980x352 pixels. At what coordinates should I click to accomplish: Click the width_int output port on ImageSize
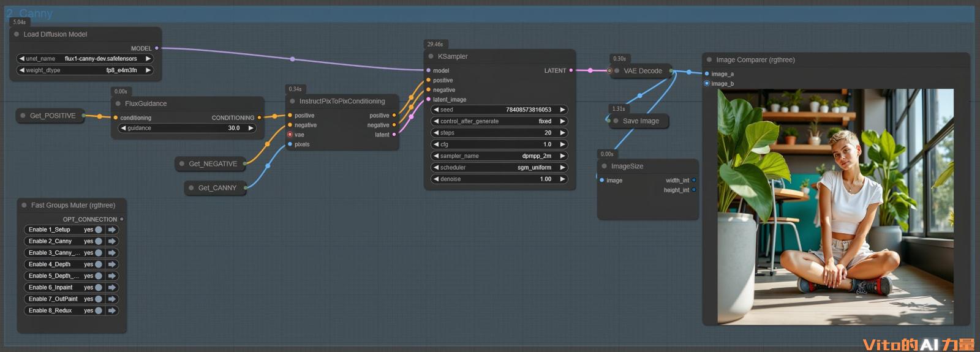(693, 181)
